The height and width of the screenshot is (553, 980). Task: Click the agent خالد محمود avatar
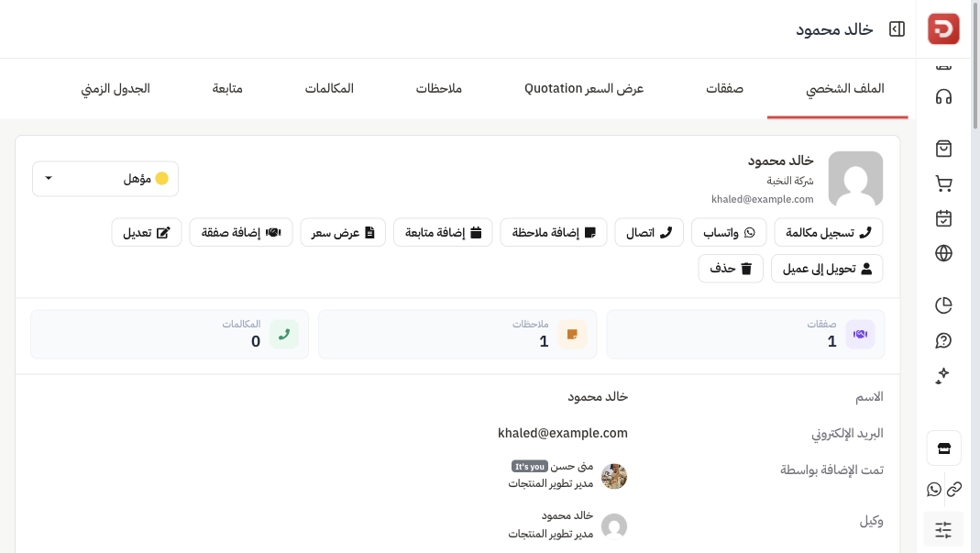[x=614, y=526]
